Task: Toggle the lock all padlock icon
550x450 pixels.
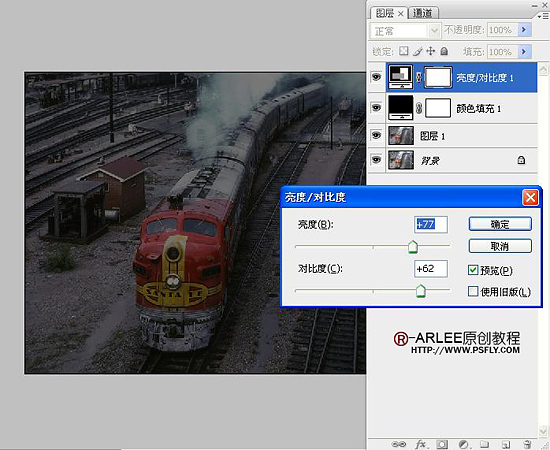Action: 444,51
